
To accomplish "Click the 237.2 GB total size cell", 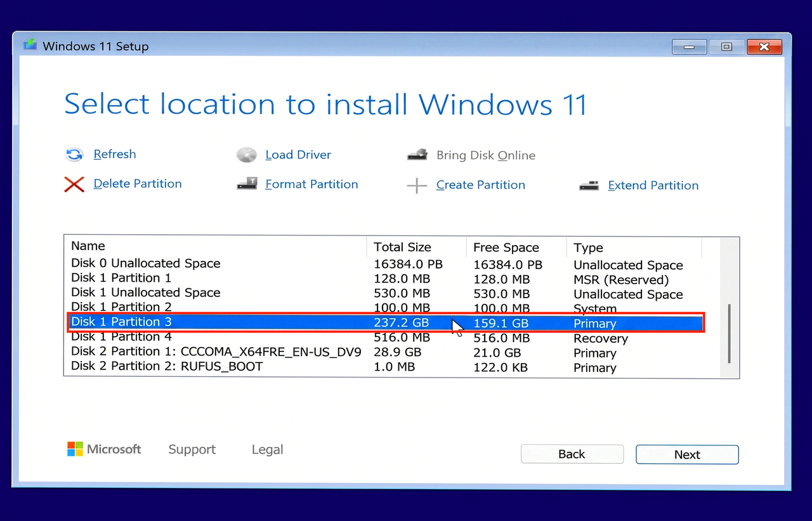I will click(402, 322).
